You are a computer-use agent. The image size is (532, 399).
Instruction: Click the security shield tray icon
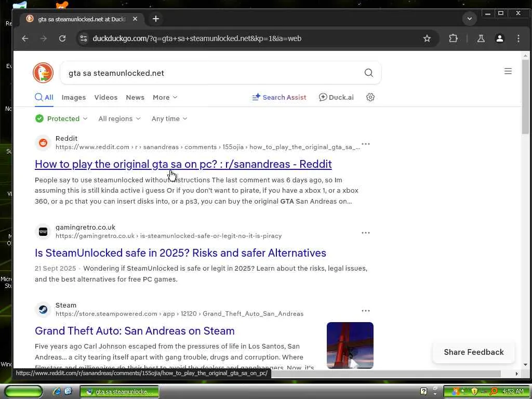click(474, 392)
